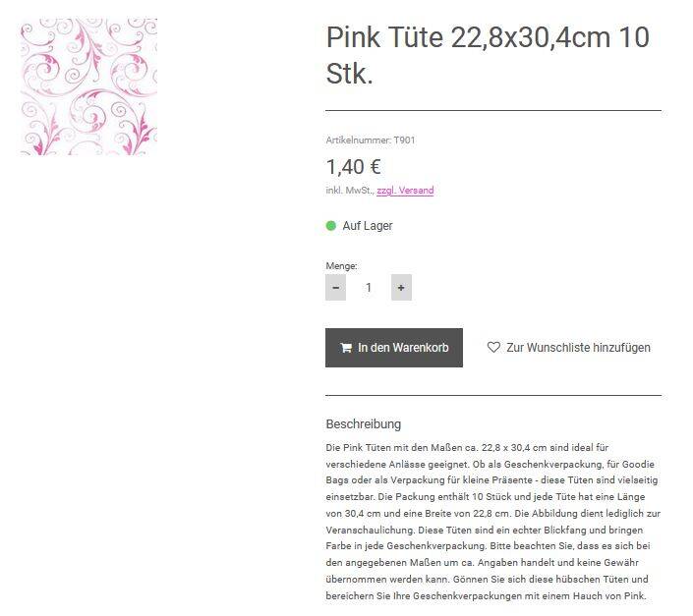Open the 'zzgl. Versand' shipping link
The width and height of the screenshot is (693, 616).
click(x=405, y=191)
